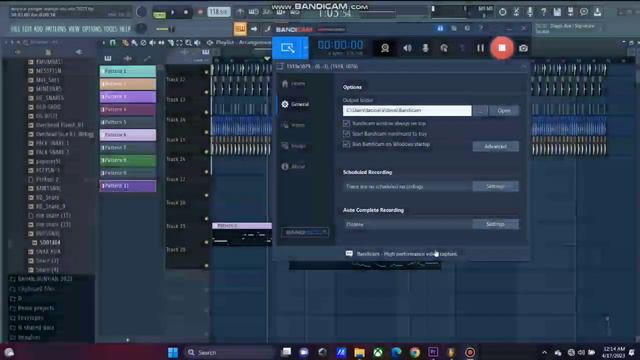Click FL Studio save project floppy icon
This screenshot has height=360, width=640.
557,12
